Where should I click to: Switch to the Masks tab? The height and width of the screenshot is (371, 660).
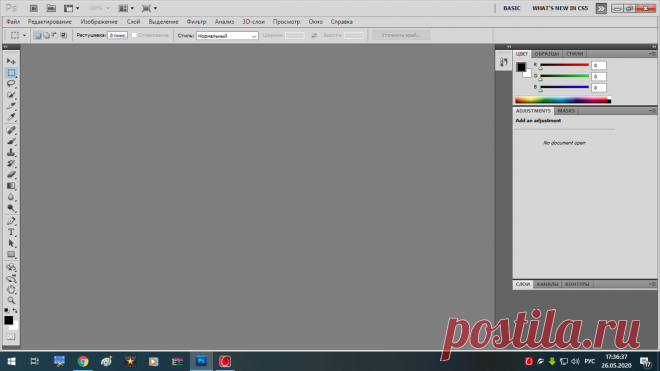566,111
